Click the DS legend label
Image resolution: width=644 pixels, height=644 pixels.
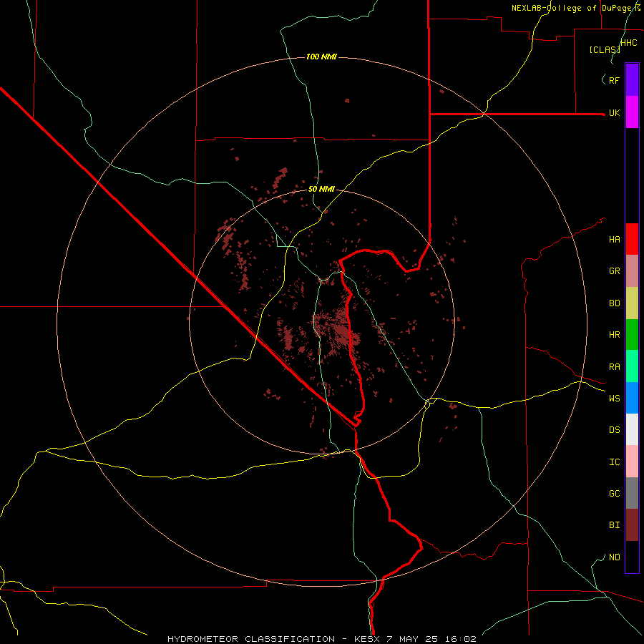[614, 430]
